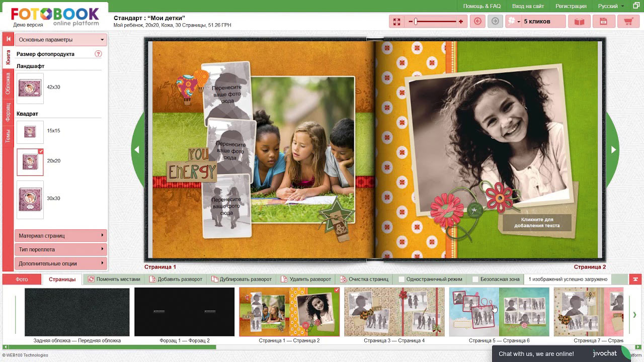The image size is (644, 362).
Task: Expand the Тип переплета section
Action: pos(61,249)
